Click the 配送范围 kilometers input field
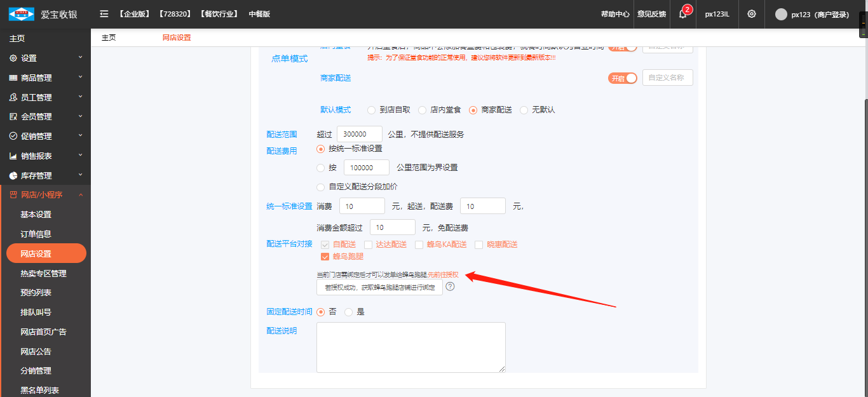The width and height of the screenshot is (868, 397). (359, 134)
